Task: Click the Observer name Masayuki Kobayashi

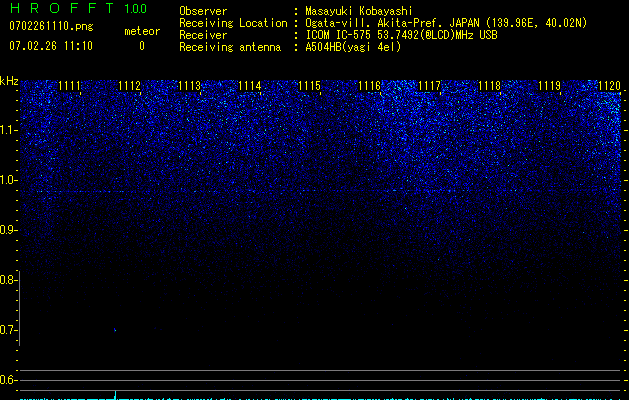Action: click(x=359, y=11)
